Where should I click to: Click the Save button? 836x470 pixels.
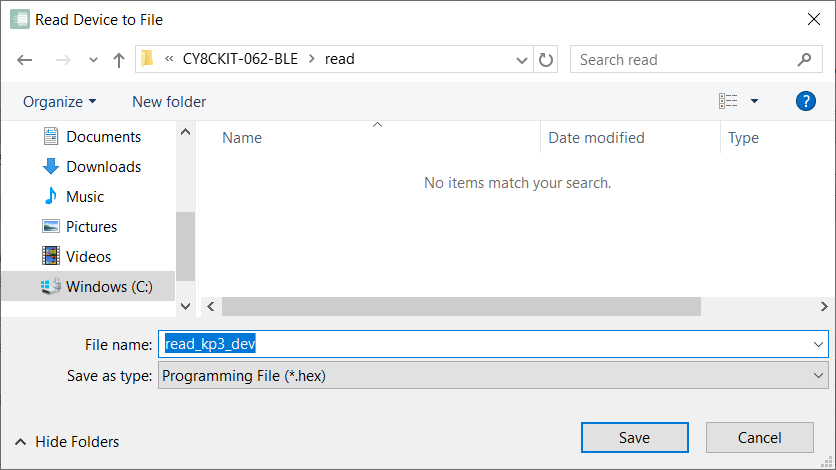(634, 438)
